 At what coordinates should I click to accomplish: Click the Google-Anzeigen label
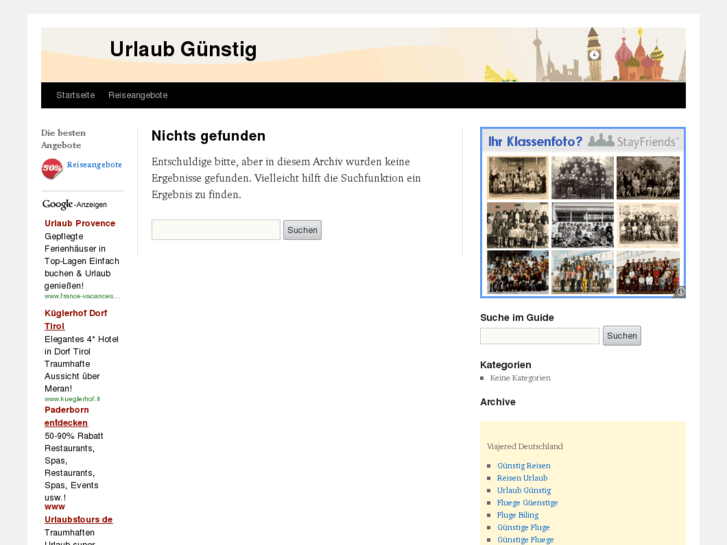75,204
